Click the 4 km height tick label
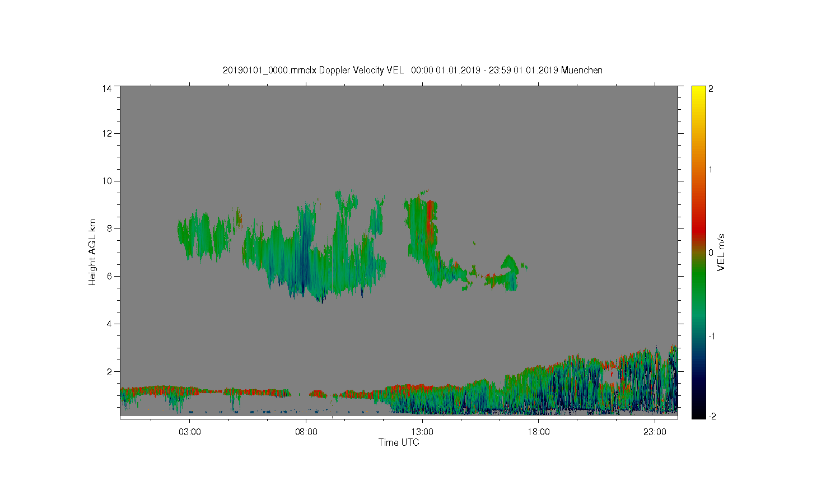Viewport: 840px width, 504px height. click(x=110, y=324)
